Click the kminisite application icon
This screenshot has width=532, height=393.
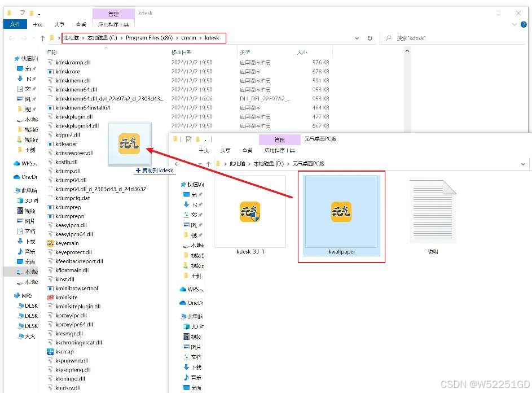[50, 298]
